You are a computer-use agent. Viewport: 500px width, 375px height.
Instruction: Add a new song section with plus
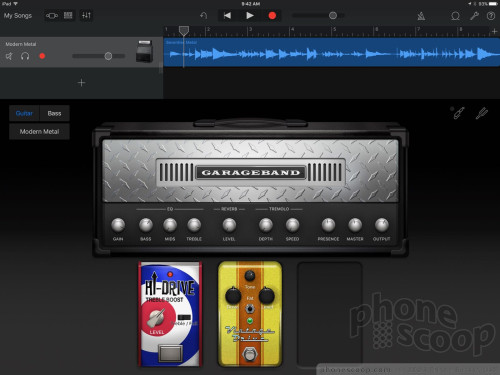494,31
